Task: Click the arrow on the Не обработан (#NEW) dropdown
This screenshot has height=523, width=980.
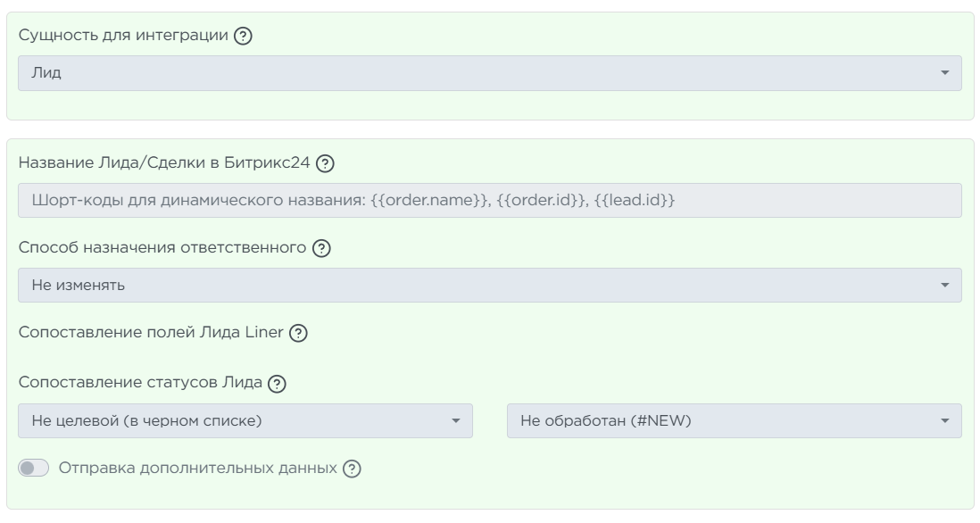Action: (x=945, y=420)
